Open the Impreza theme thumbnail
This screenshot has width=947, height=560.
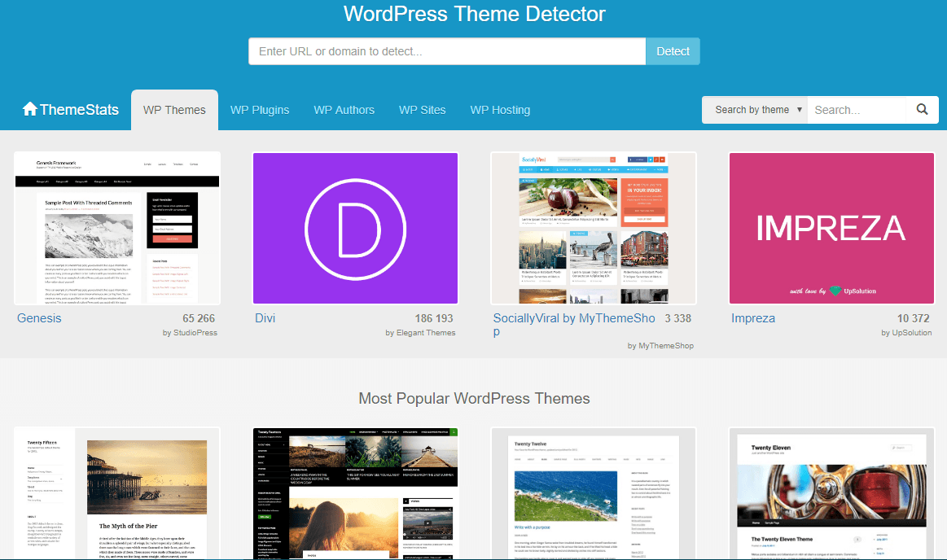[831, 228]
